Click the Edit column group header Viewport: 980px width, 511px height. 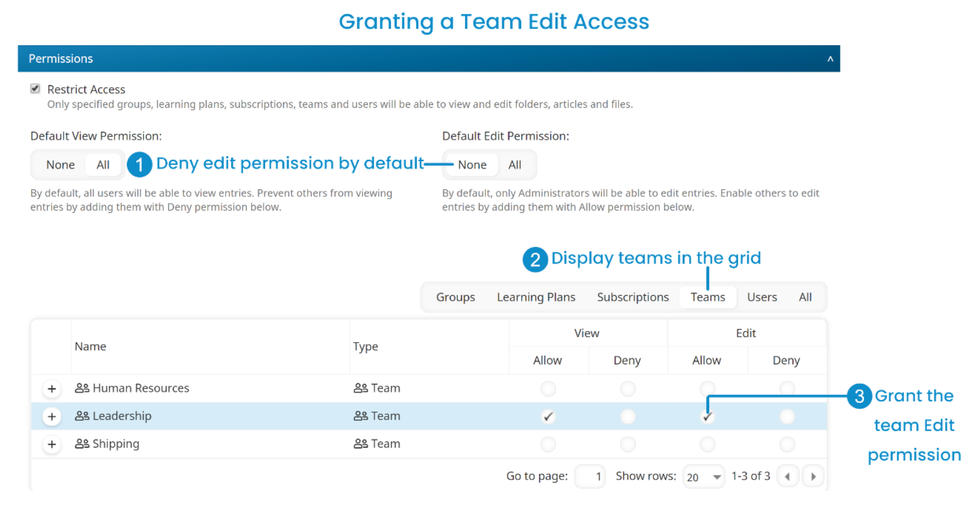(x=746, y=333)
